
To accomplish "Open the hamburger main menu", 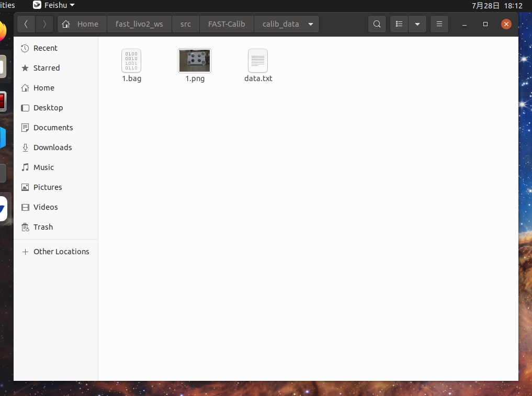I will click(439, 24).
